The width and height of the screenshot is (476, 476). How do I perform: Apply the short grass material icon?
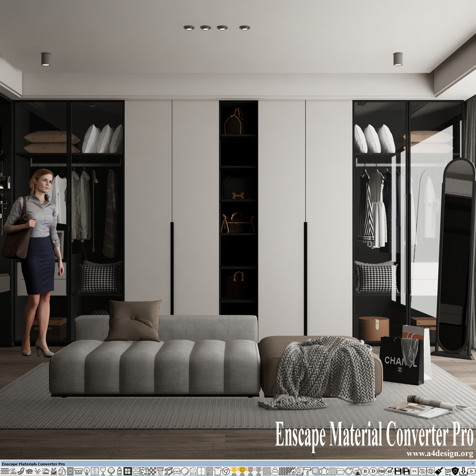click(29, 471)
